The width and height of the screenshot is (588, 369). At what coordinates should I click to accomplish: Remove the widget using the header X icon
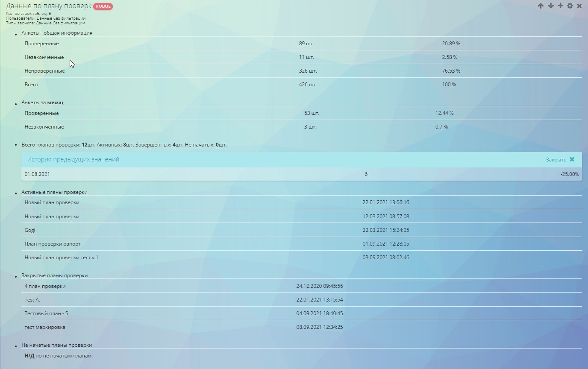pyautogui.click(x=579, y=6)
